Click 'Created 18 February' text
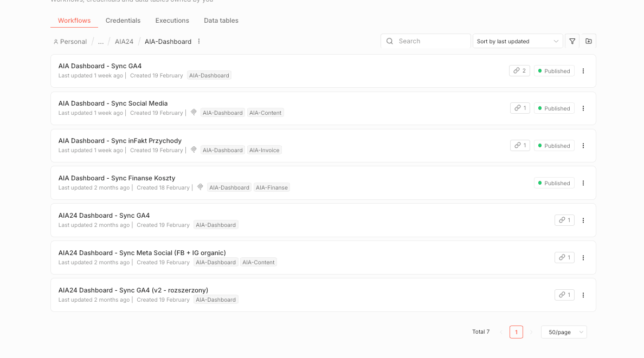The height and width of the screenshot is (358, 644). 163,187
